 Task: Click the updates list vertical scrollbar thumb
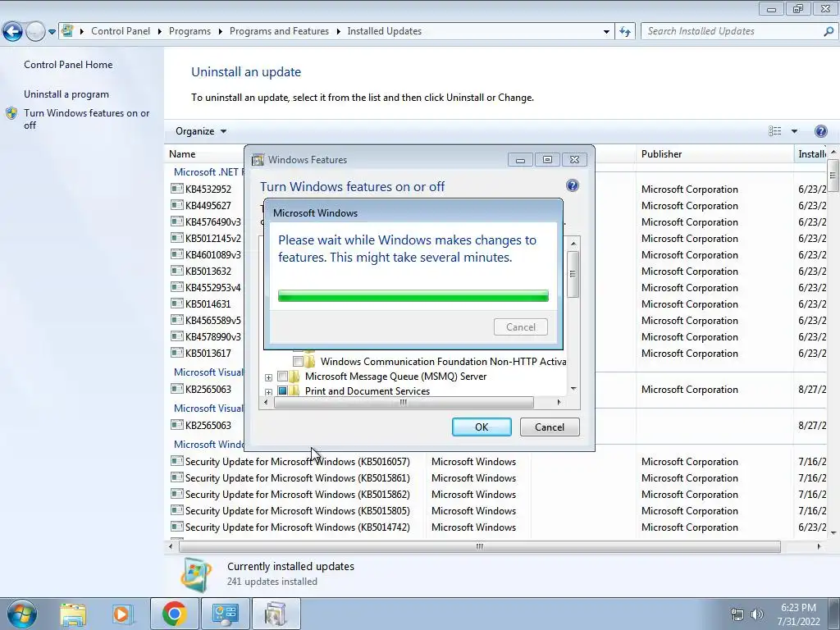point(833,176)
